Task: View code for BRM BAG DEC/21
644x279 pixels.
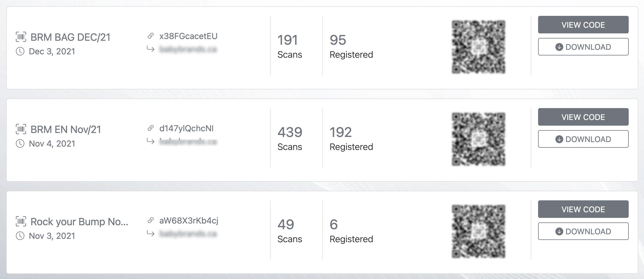Action: tap(583, 25)
